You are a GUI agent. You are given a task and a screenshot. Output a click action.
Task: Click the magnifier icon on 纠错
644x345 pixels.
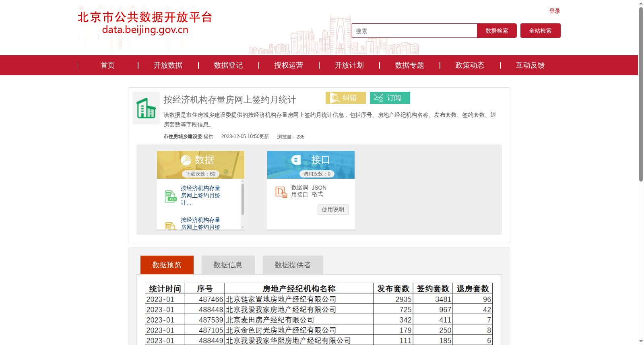pyautogui.click(x=335, y=98)
